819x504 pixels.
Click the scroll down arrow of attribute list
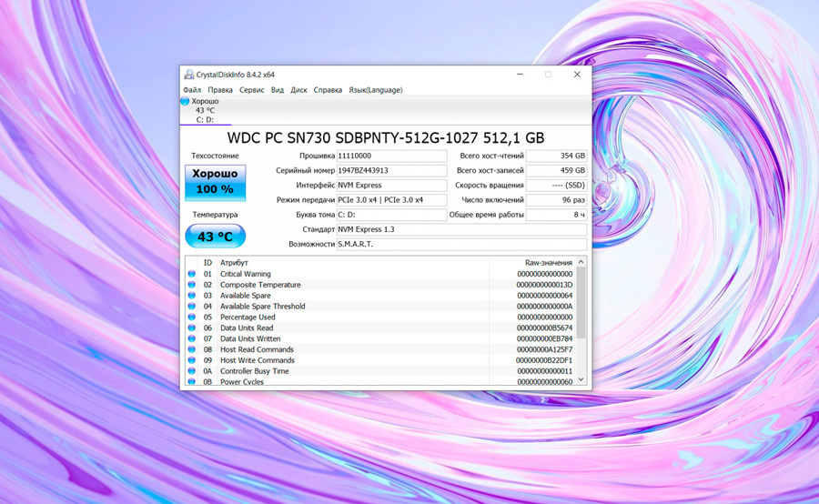click(581, 380)
